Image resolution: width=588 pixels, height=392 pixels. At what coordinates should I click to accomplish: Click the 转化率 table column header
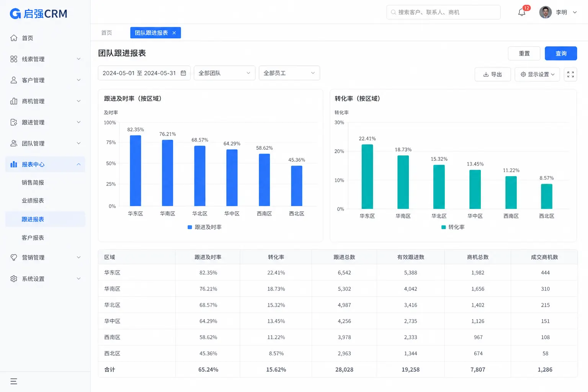pos(276,257)
